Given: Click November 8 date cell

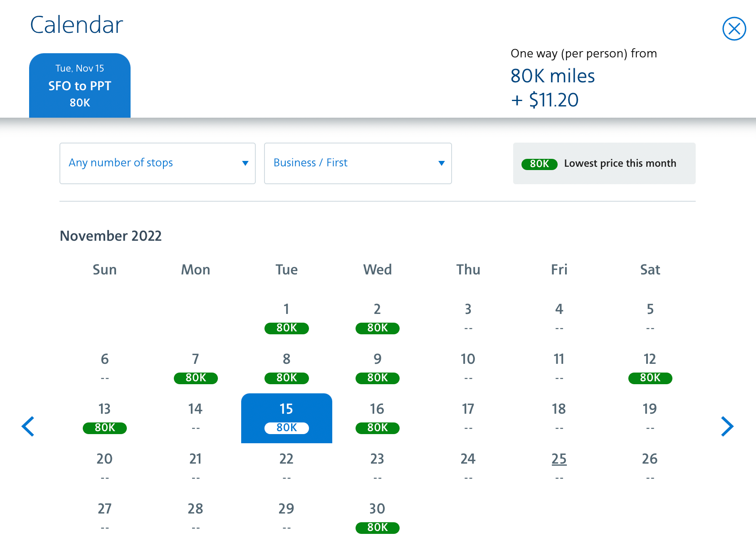Looking at the screenshot, I should tap(287, 368).
